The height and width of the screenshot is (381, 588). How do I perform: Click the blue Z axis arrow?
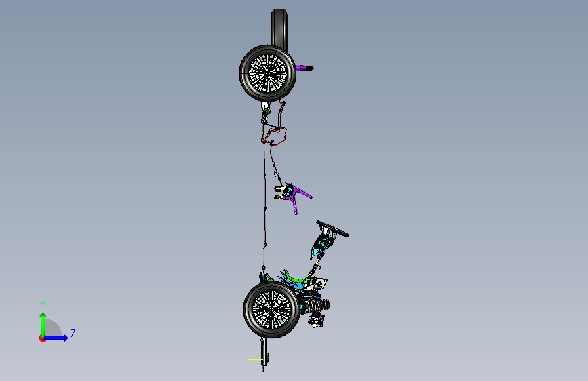click(x=56, y=338)
